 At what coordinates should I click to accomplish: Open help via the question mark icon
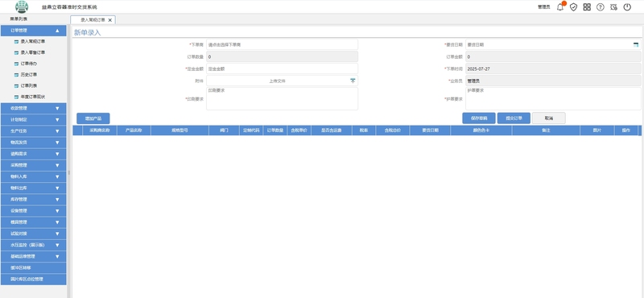click(600, 7)
